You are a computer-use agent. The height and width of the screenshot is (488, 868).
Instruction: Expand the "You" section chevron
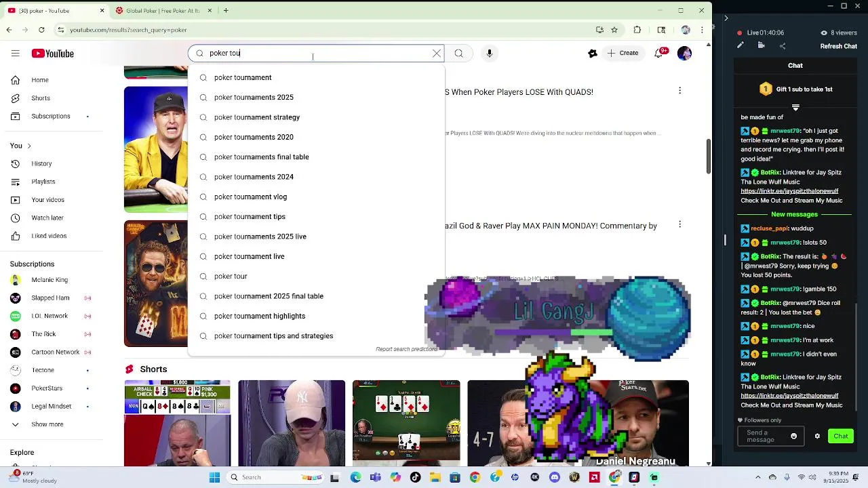[x=29, y=146]
